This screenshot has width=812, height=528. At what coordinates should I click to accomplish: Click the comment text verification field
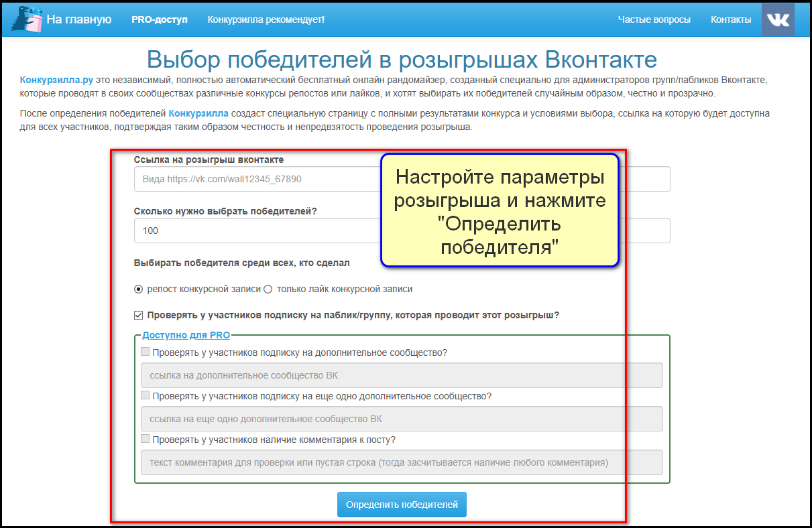pyautogui.click(x=401, y=462)
